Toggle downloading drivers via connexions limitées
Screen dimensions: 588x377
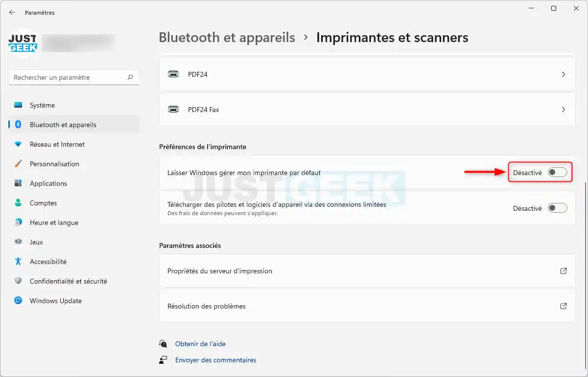[557, 208]
